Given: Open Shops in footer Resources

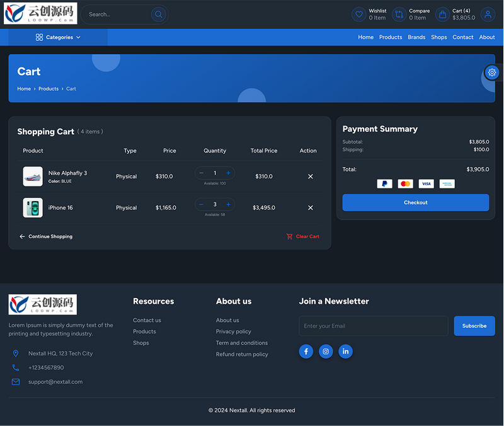Looking at the screenshot, I should pyautogui.click(x=140, y=343).
